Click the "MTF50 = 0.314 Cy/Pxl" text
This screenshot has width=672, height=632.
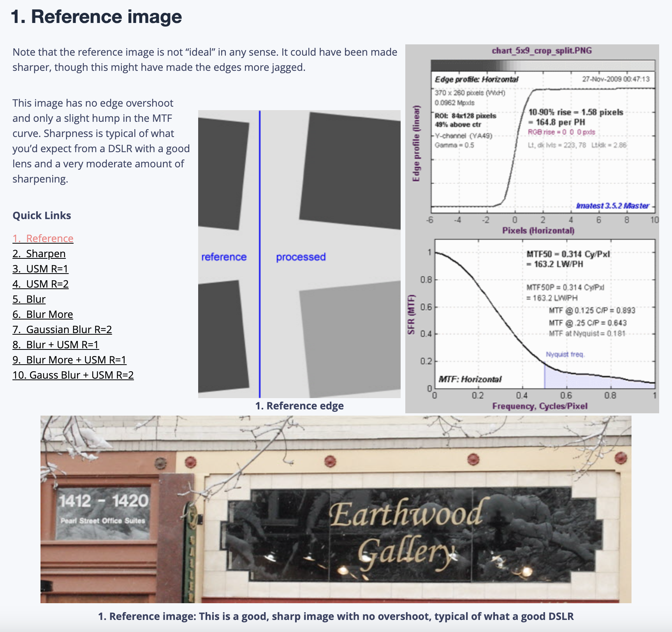(x=568, y=254)
